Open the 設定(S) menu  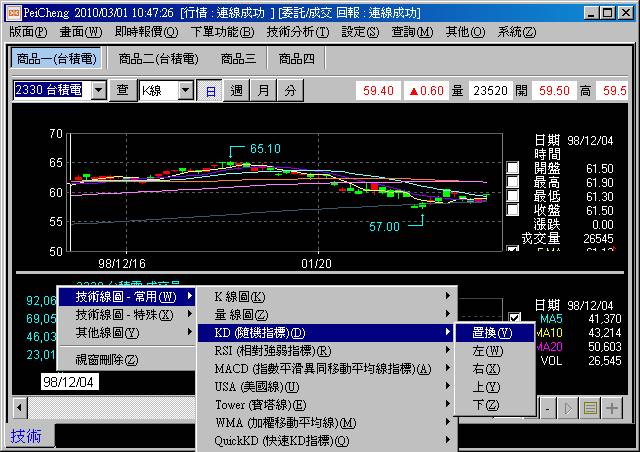[x=360, y=31]
